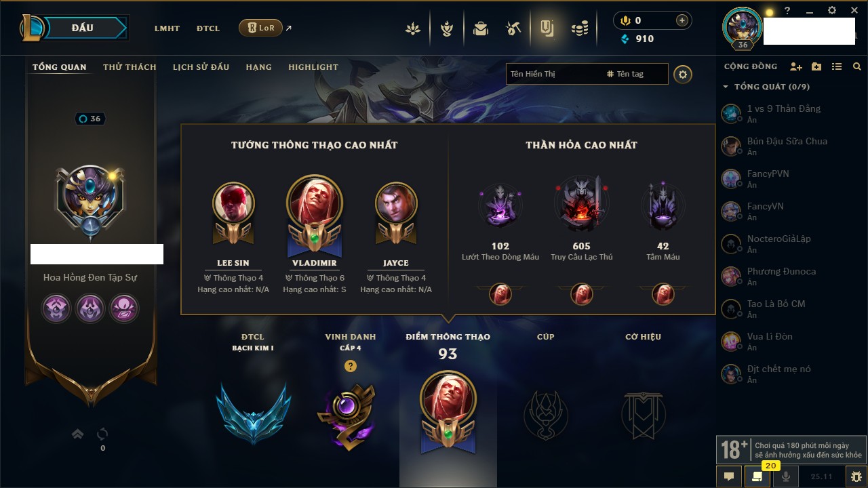Switch to the LỊCH SỬ ĐẤU tab
868x488 pixels.
[x=201, y=67]
